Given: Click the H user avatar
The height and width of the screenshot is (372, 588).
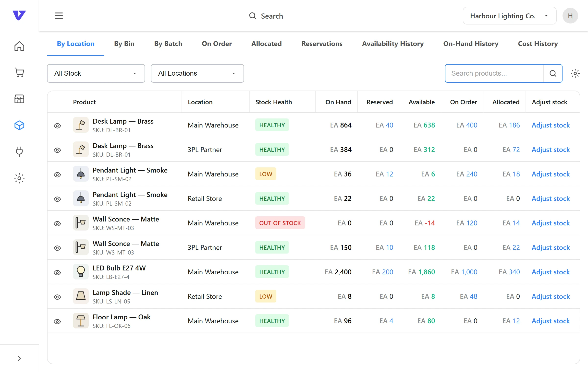Looking at the screenshot, I should click(x=570, y=16).
